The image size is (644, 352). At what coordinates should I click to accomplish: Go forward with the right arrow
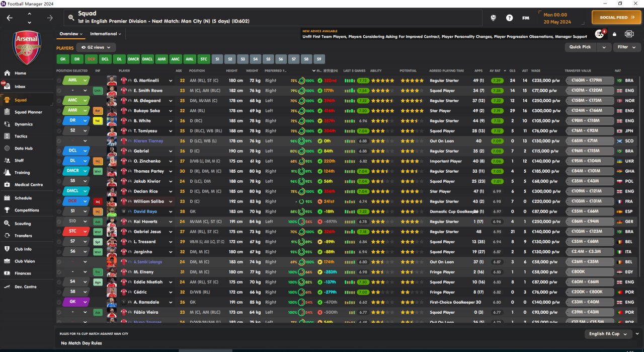49,18
